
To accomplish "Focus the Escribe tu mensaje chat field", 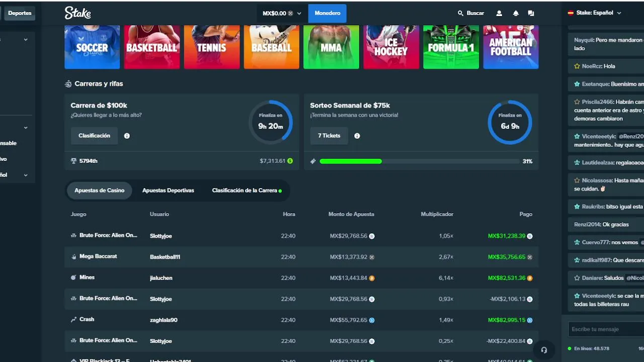I will pyautogui.click(x=606, y=329).
